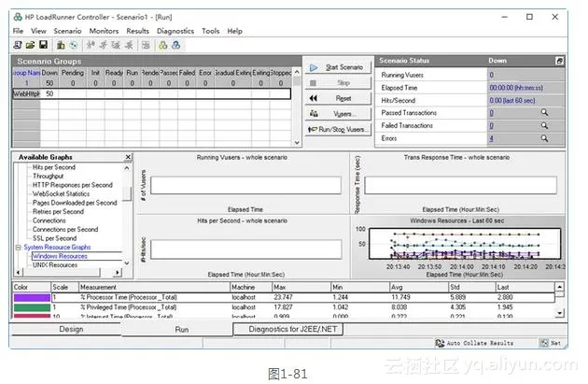Select Throughput in Available Graphs
This screenshot has width=588, height=384.
coord(48,176)
